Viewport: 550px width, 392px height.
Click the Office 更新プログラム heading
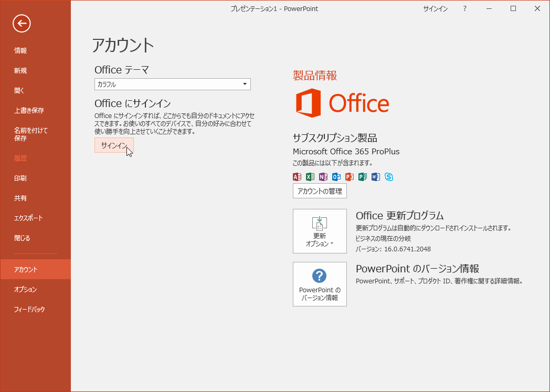[x=399, y=215]
